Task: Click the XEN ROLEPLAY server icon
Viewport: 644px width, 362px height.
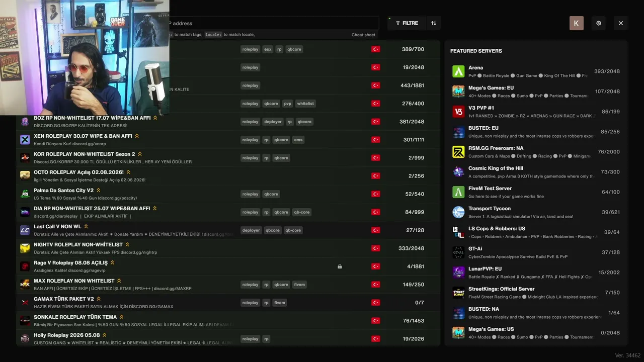Action: [25, 140]
